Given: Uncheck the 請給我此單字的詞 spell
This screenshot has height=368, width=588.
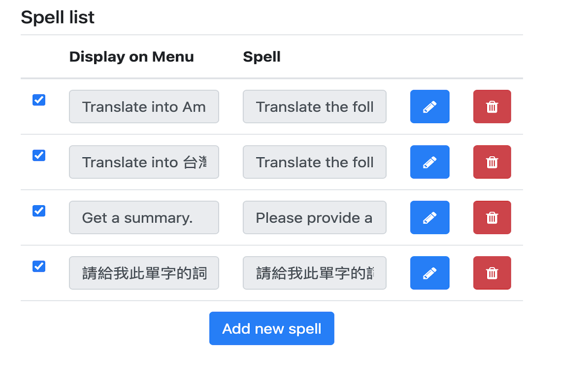Looking at the screenshot, I should [x=39, y=266].
